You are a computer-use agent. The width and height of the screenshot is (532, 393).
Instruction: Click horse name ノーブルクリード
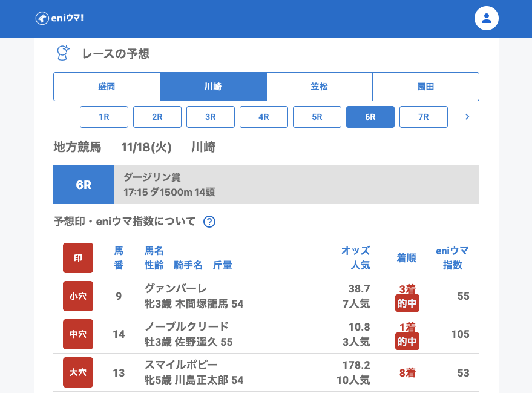pos(186,326)
